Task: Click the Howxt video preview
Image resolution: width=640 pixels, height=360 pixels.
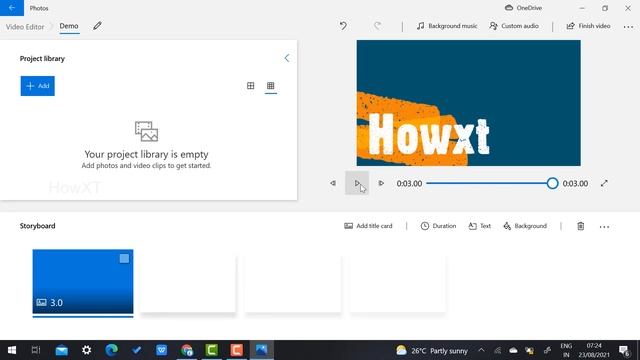Action: click(469, 103)
